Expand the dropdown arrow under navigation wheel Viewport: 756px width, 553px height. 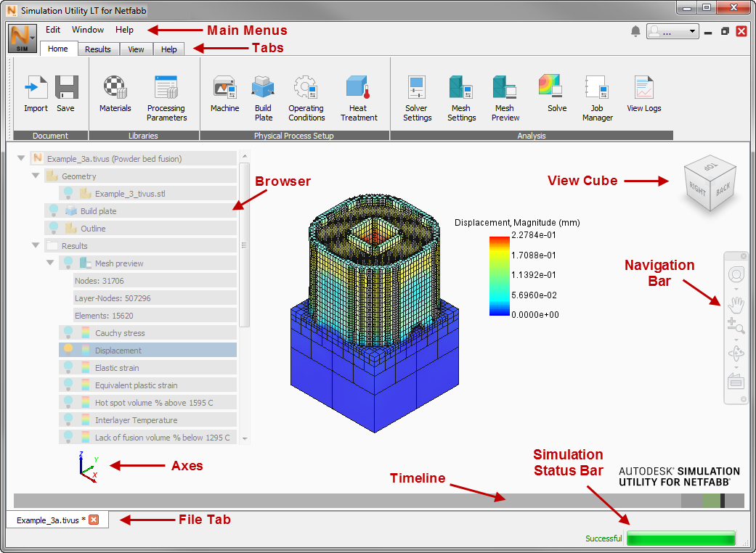point(736,290)
